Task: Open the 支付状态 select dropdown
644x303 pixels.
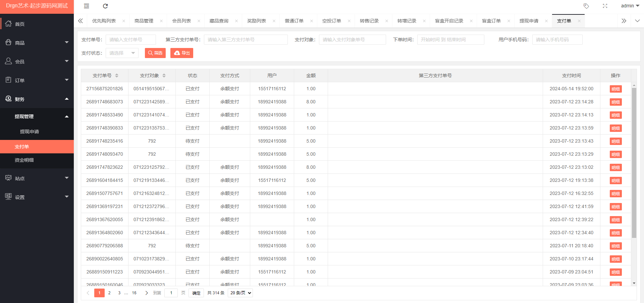Action: coord(122,53)
